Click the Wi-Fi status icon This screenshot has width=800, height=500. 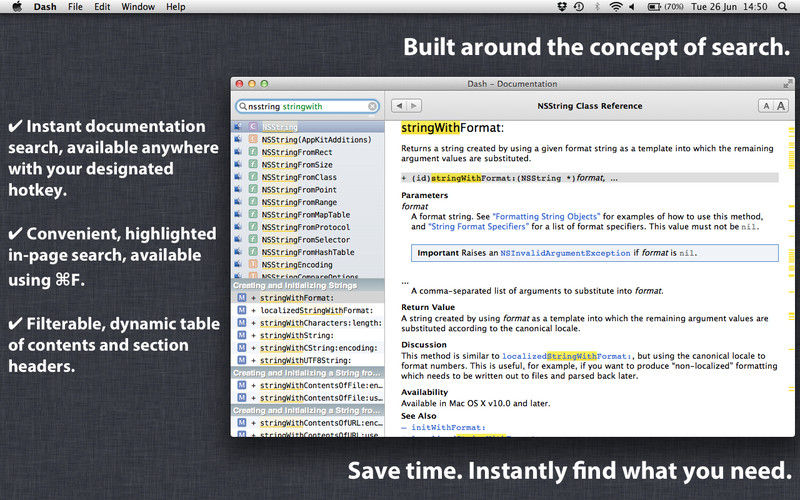coord(616,7)
